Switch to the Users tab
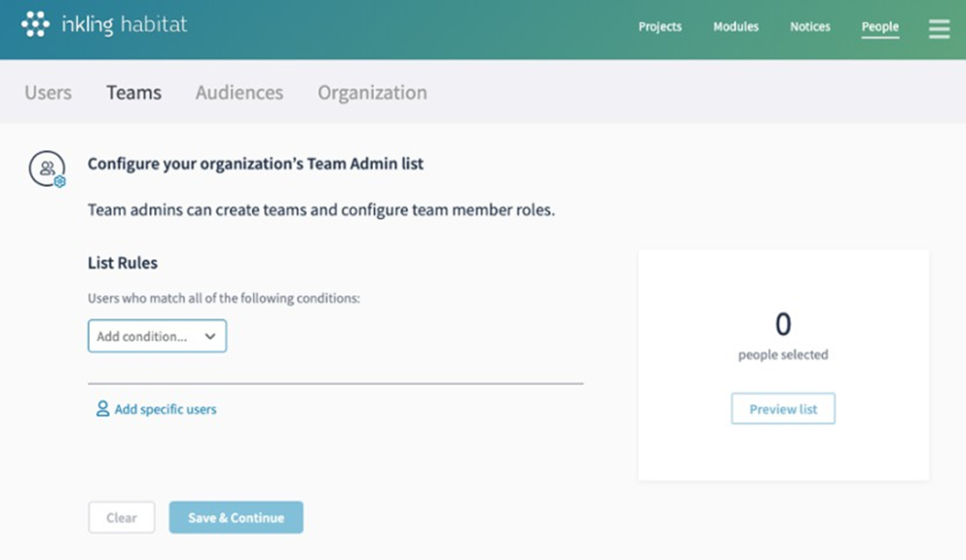Viewport: 966px width, 560px height. (48, 93)
